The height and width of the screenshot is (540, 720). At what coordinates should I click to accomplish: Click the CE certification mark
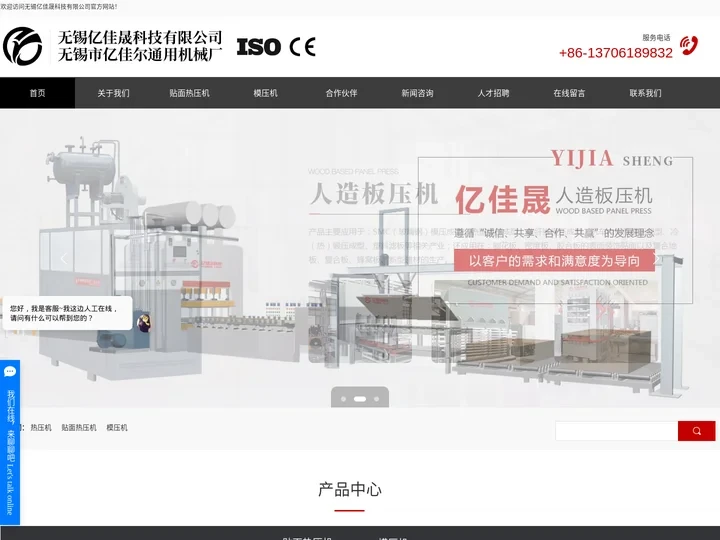pyautogui.click(x=303, y=47)
